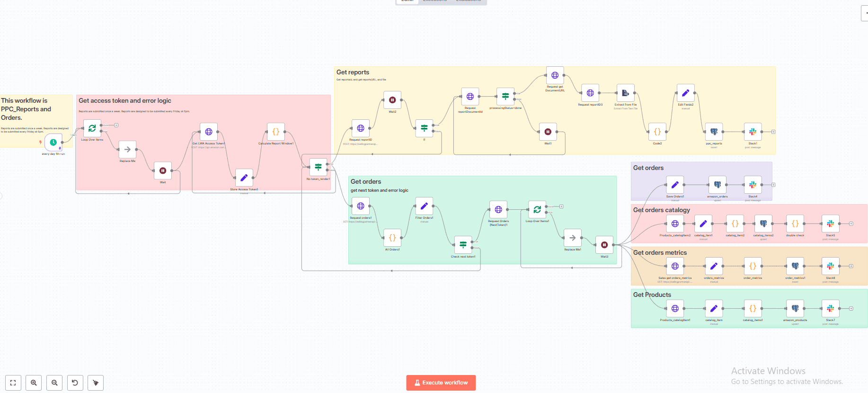Click the Execute workflow button
The image size is (868, 393).
pyautogui.click(x=441, y=383)
